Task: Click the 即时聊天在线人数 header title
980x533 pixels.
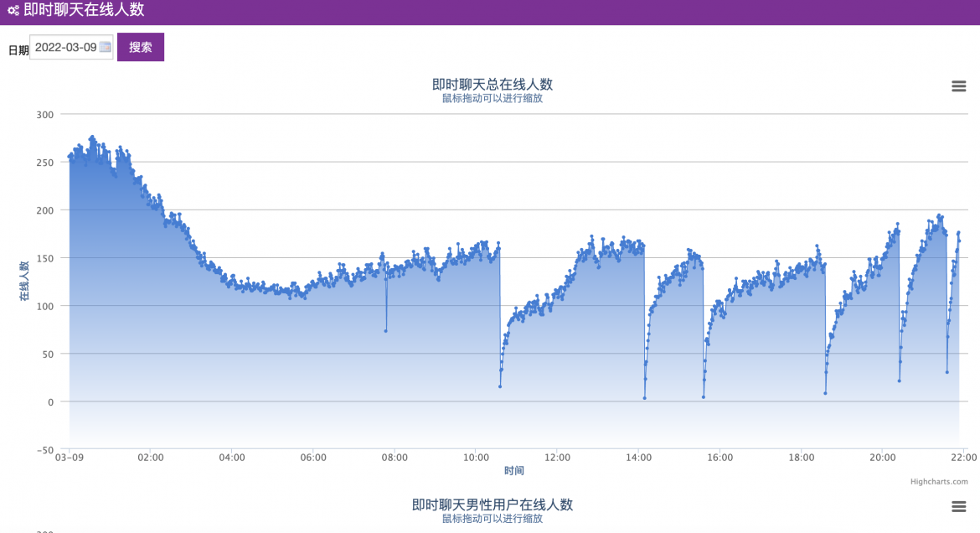Action: click(x=85, y=9)
